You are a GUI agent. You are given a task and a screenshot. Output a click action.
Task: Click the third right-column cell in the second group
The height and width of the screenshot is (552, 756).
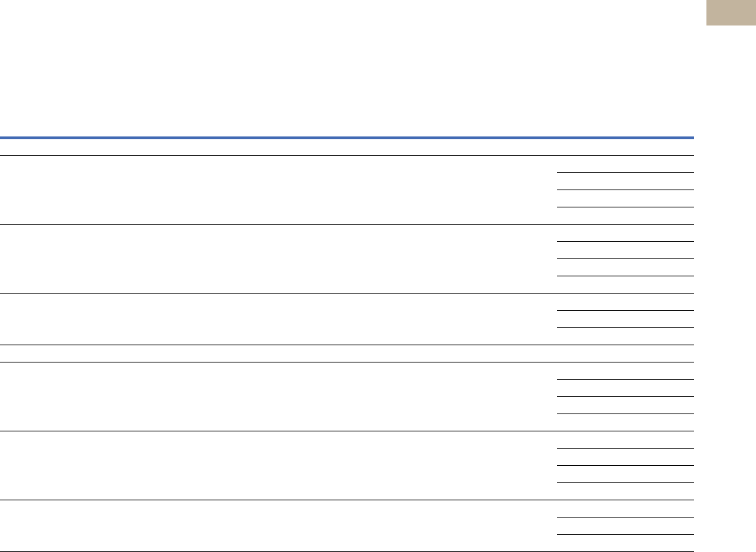tap(624, 267)
